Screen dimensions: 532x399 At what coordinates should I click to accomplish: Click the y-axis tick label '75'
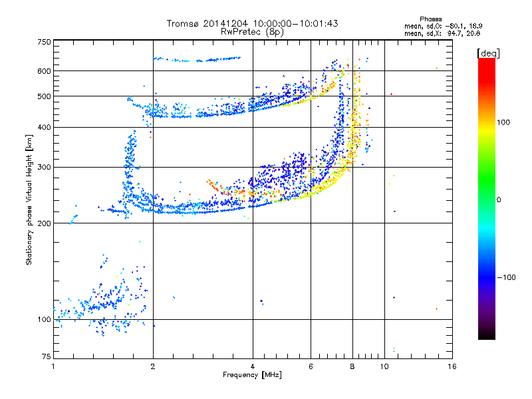47,356
